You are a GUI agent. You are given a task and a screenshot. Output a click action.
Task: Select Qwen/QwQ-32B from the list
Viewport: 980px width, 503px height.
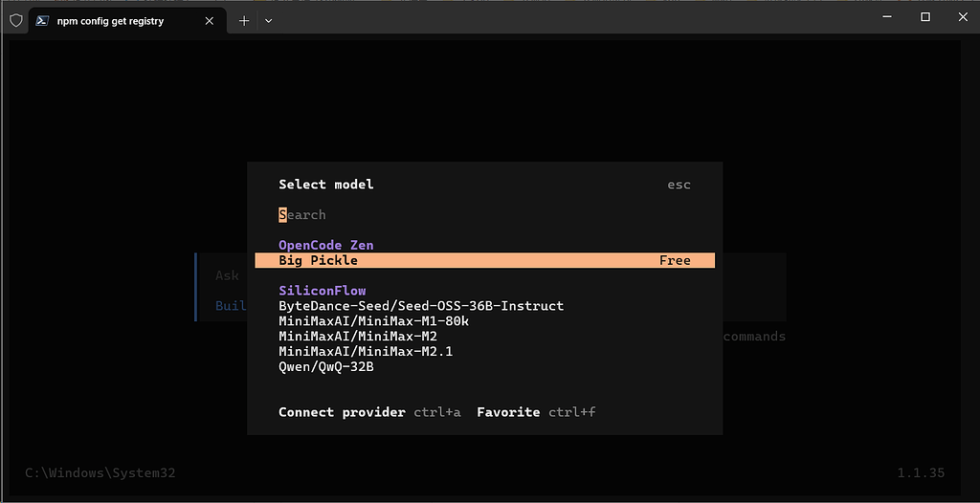(x=326, y=367)
